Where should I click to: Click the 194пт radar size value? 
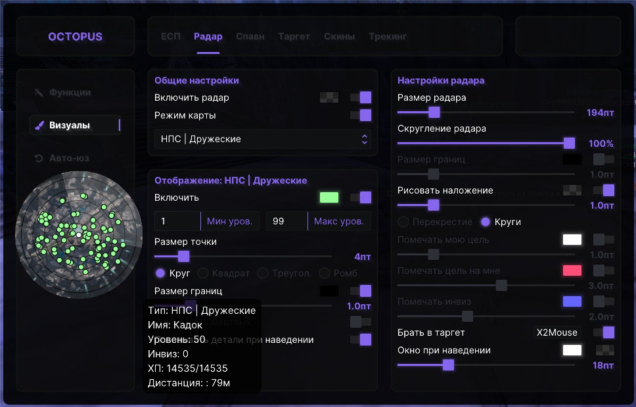coord(600,113)
